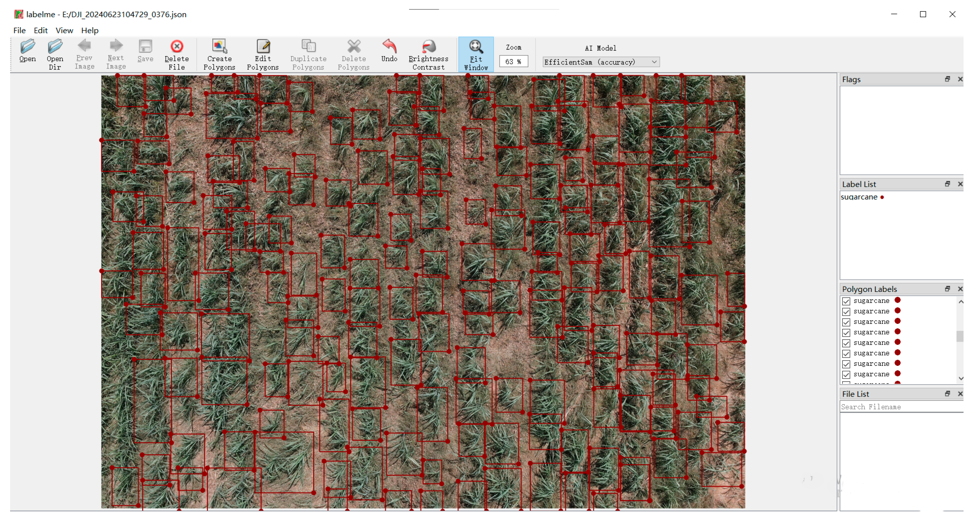Toggle the third sugarcane polygon checkbox
980x516 pixels.
(846, 322)
